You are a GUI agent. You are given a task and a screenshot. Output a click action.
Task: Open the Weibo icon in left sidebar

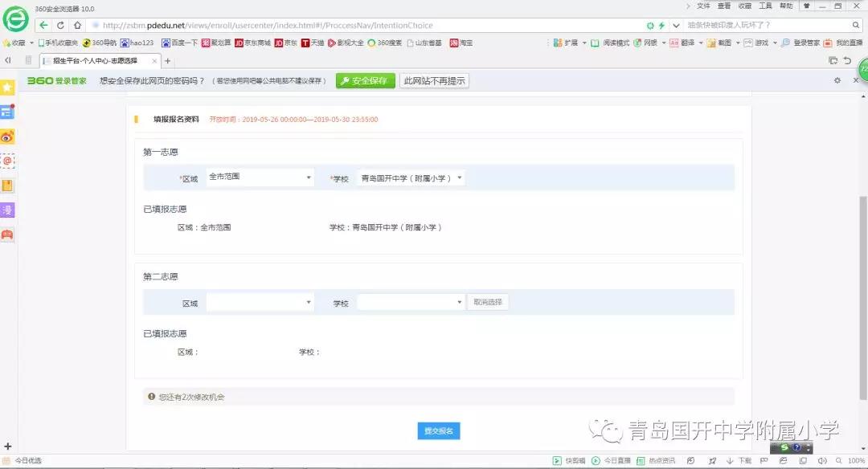pyautogui.click(x=7, y=137)
